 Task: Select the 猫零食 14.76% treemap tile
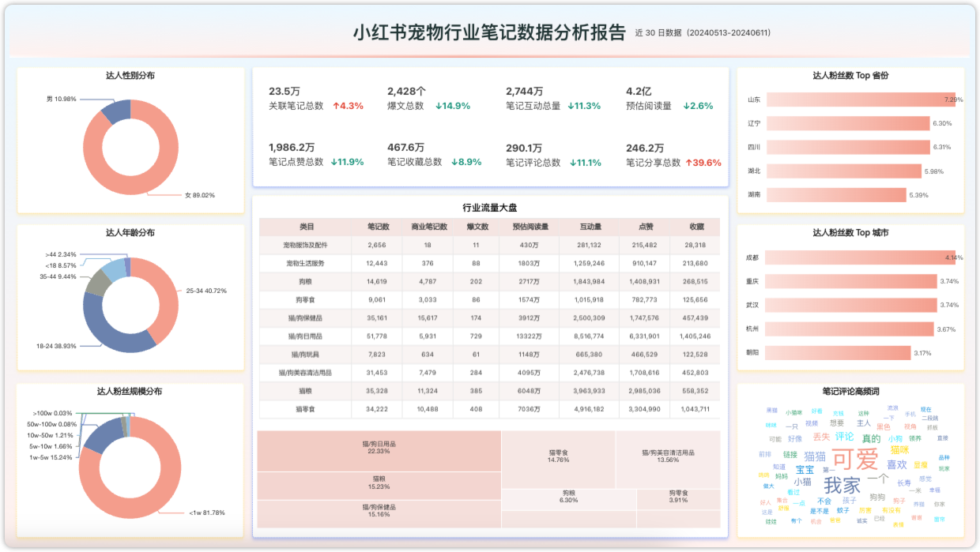coord(558,456)
